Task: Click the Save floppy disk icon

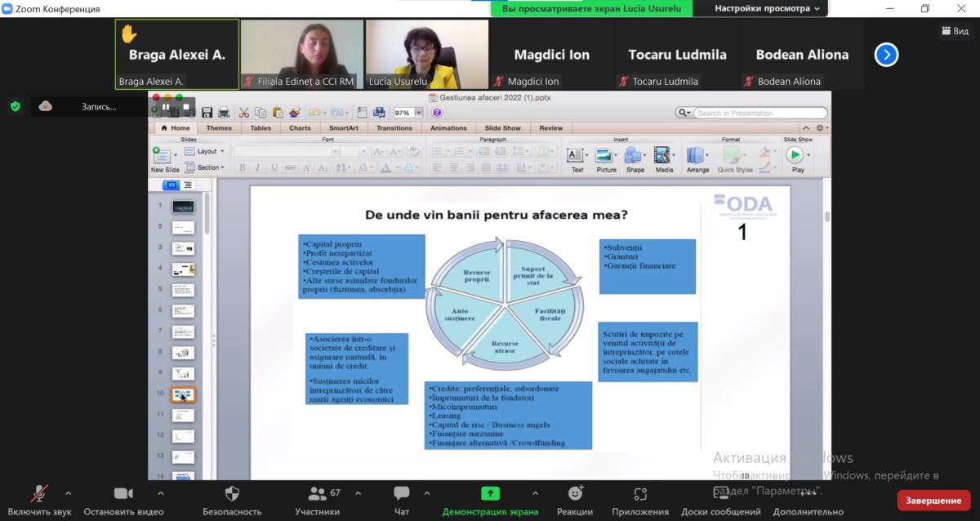Action: (x=207, y=113)
